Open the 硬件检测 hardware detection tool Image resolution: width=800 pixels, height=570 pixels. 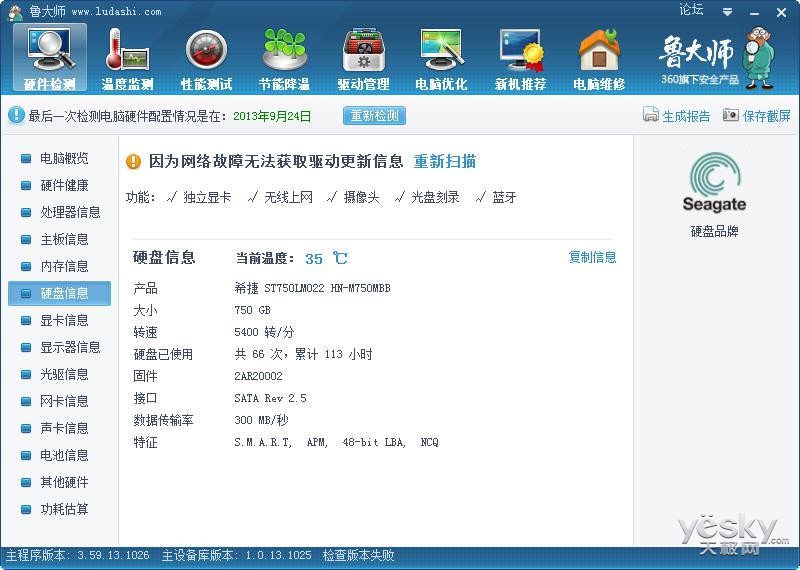tap(49, 58)
